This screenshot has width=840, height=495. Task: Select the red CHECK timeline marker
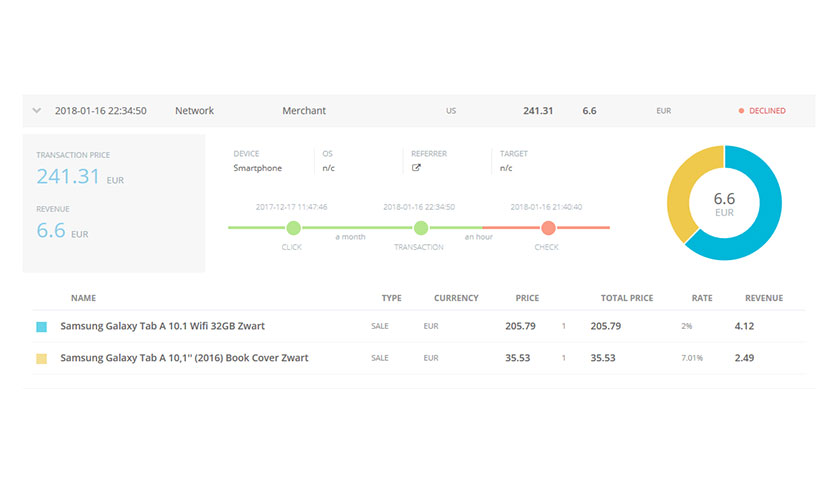point(548,228)
